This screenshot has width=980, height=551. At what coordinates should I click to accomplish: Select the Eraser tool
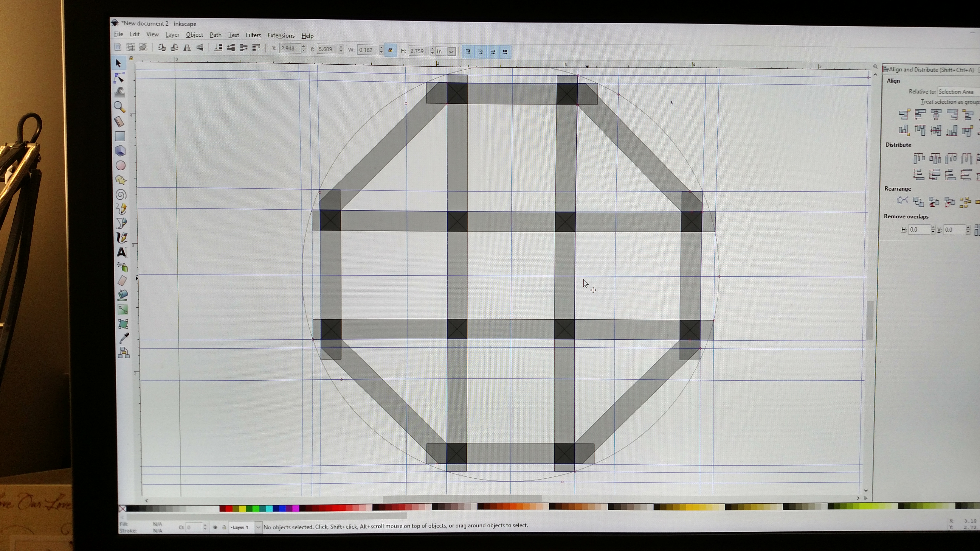(x=122, y=281)
